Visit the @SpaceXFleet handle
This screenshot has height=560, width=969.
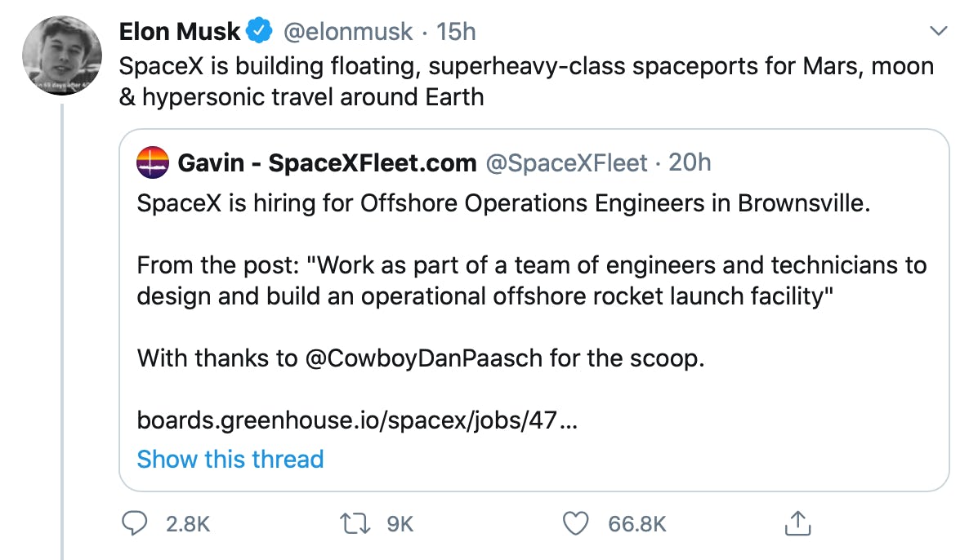click(566, 163)
